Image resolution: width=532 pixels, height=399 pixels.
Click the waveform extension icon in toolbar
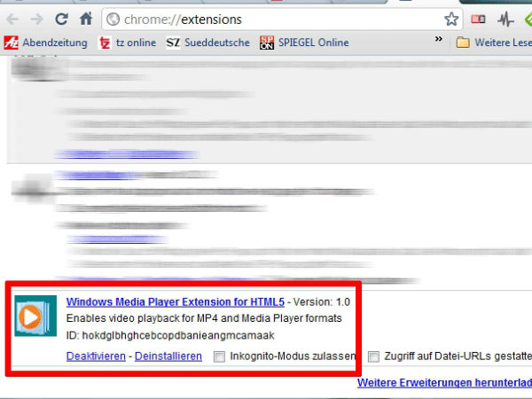505,19
